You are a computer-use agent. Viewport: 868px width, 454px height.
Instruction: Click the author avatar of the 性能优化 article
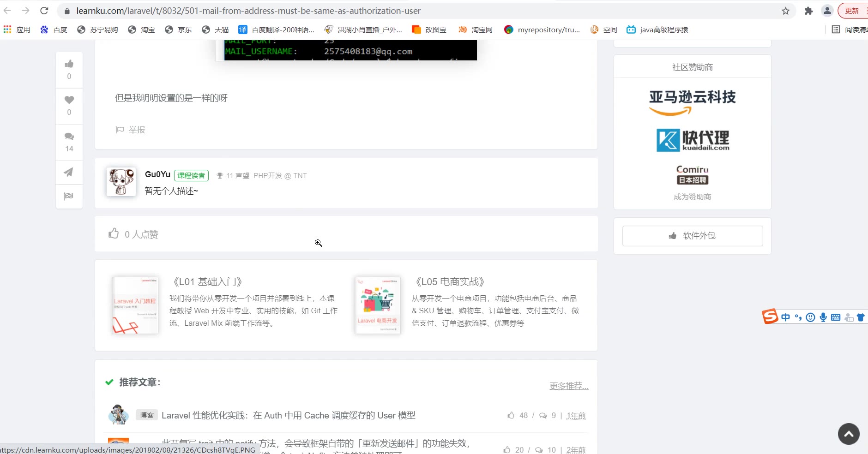[x=118, y=415]
